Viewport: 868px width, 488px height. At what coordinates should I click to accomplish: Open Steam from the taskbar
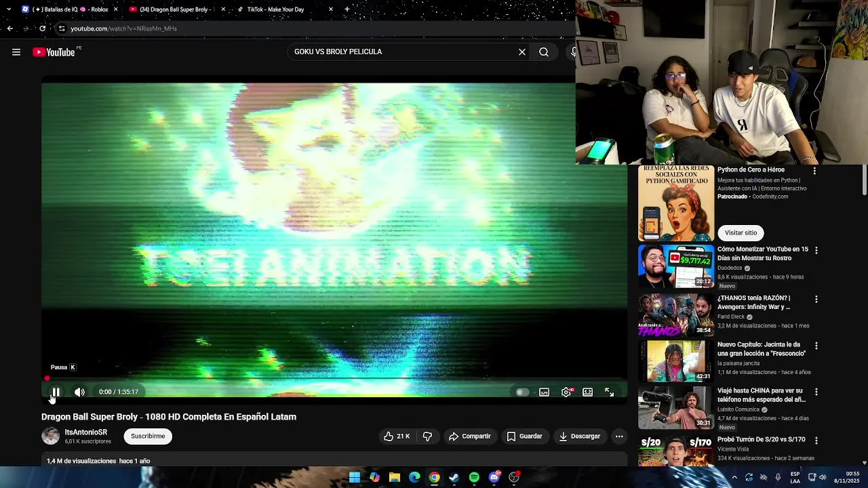tap(454, 478)
